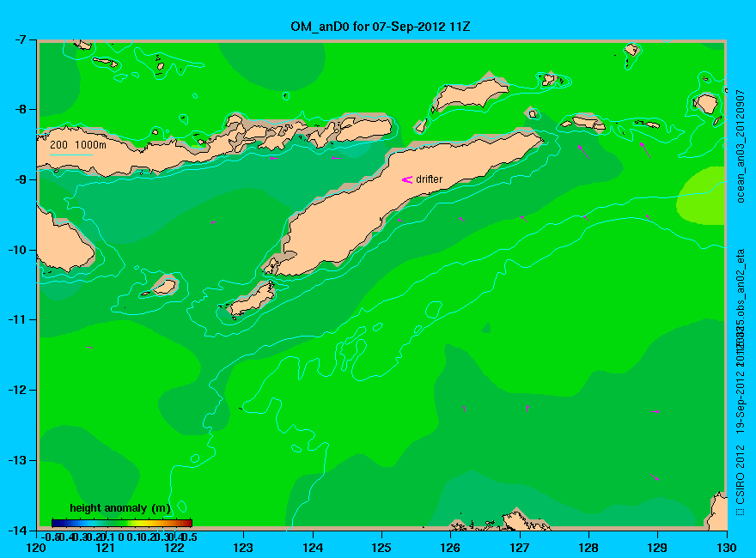Click the "CSIRO 2012" copyright text
Viewport: 756px width, 558px height.
(741, 475)
